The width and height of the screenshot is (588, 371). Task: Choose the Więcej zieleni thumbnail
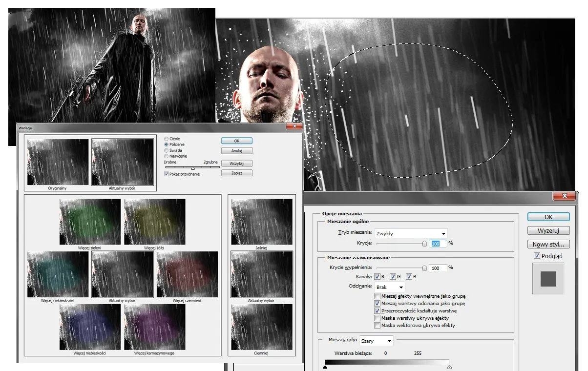(90, 222)
